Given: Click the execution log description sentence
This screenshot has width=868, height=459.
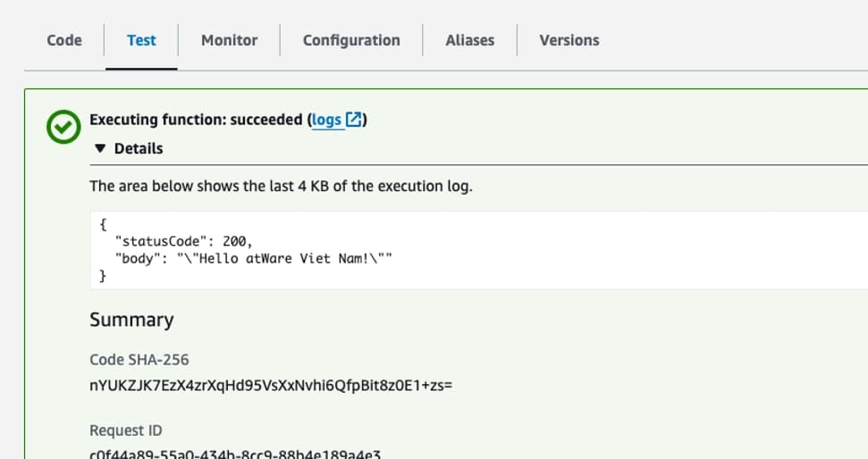Looking at the screenshot, I should (281, 187).
